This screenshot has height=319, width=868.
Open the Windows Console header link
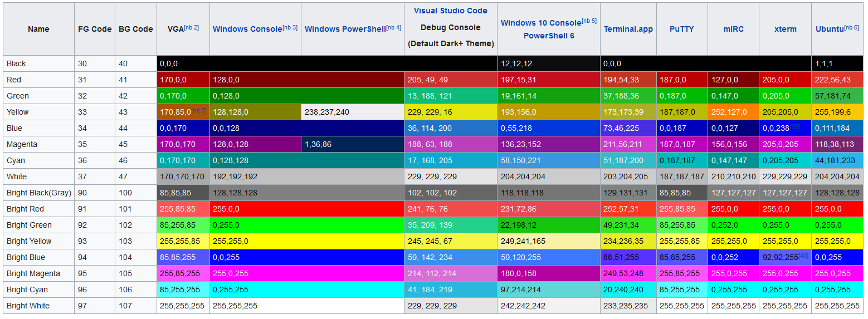[x=247, y=29]
